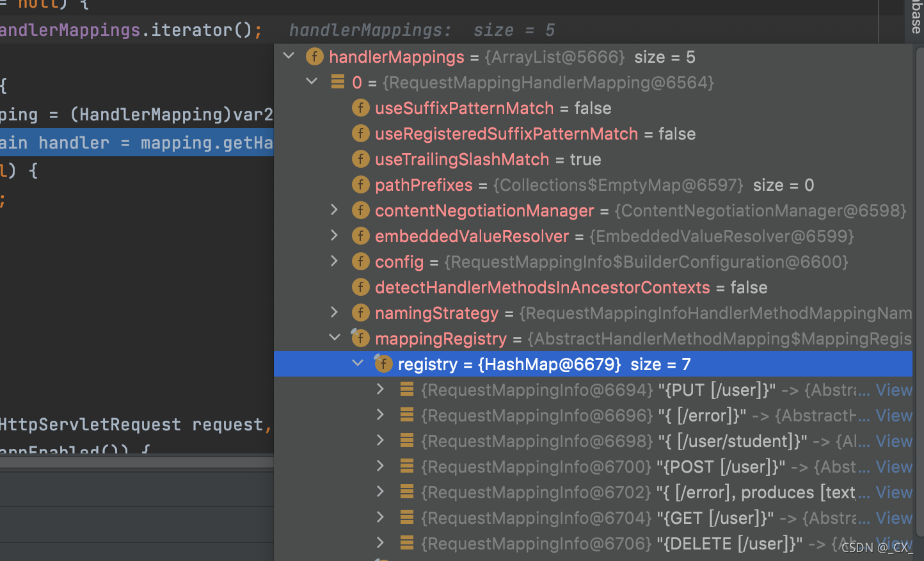The width and height of the screenshot is (924, 561).
Task: Open View link for { [/error]} entry
Action: (x=894, y=415)
